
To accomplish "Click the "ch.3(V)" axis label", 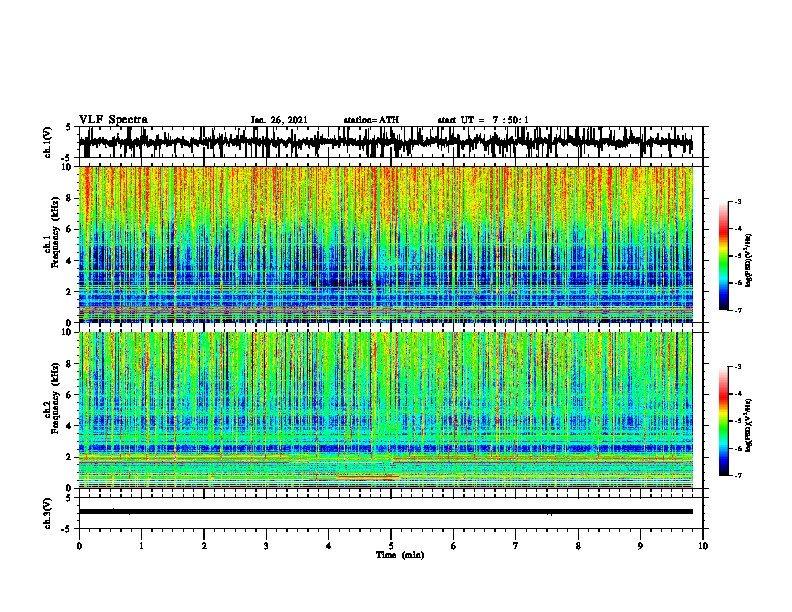I will tap(48, 514).
